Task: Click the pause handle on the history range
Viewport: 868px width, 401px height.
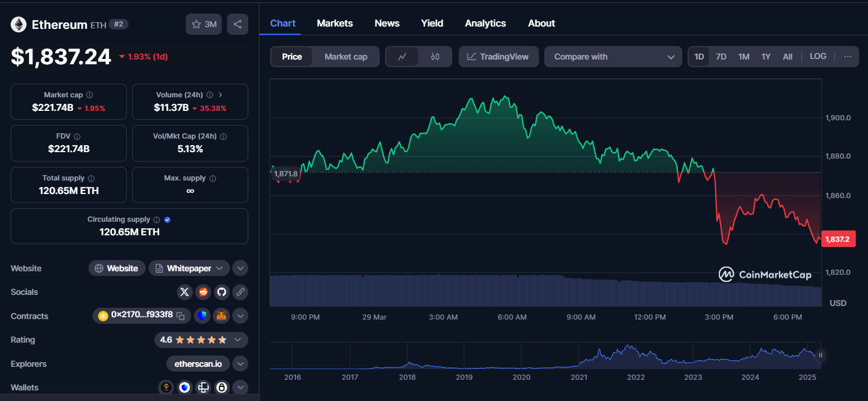Action: pyautogui.click(x=820, y=356)
